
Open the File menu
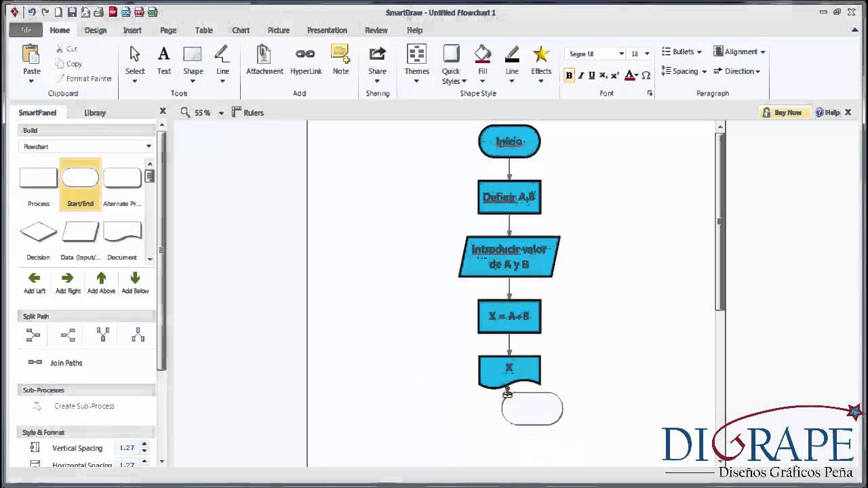[x=26, y=30]
